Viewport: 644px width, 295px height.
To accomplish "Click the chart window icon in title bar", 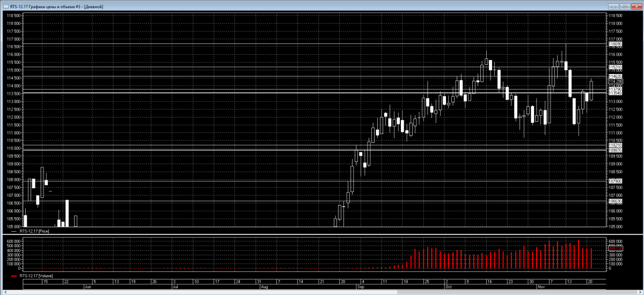I will pos(5,6).
